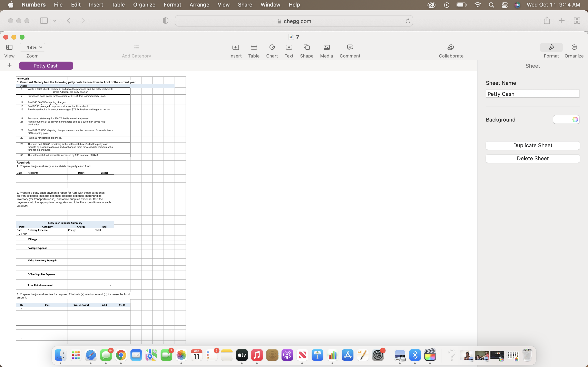Open the Organize panel
The image size is (588, 367).
point(574,50)
